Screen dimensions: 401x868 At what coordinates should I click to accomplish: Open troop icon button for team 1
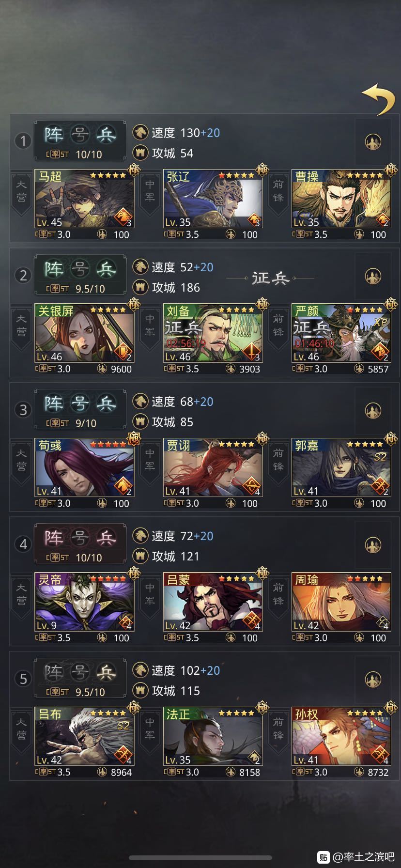(x=373, y=141)
